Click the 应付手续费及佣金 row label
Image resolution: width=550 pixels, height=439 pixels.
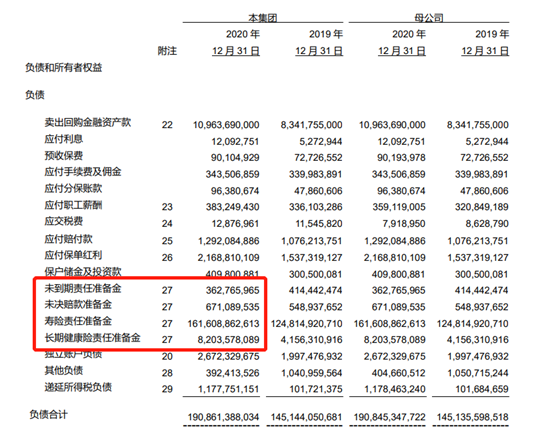coord(83,172)
